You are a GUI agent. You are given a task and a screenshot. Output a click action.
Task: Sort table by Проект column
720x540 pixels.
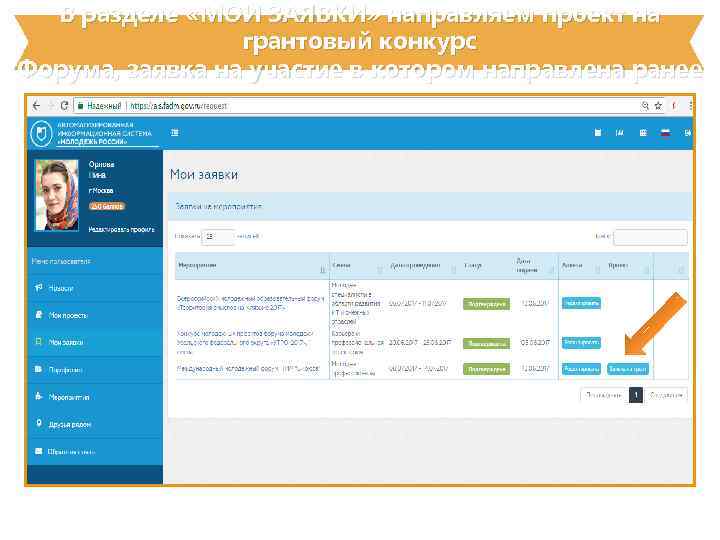click(628, 265)
